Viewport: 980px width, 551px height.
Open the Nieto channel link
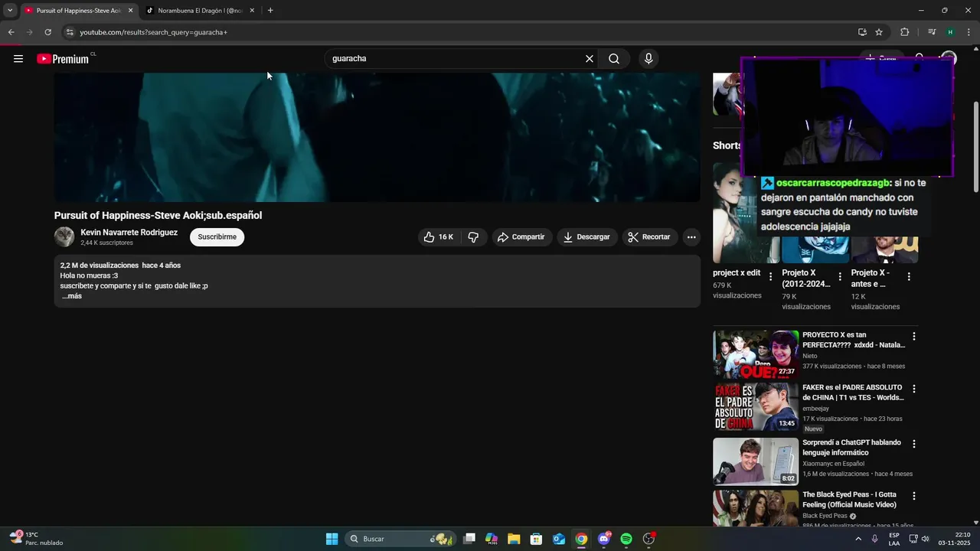click(x=810, y=356)
